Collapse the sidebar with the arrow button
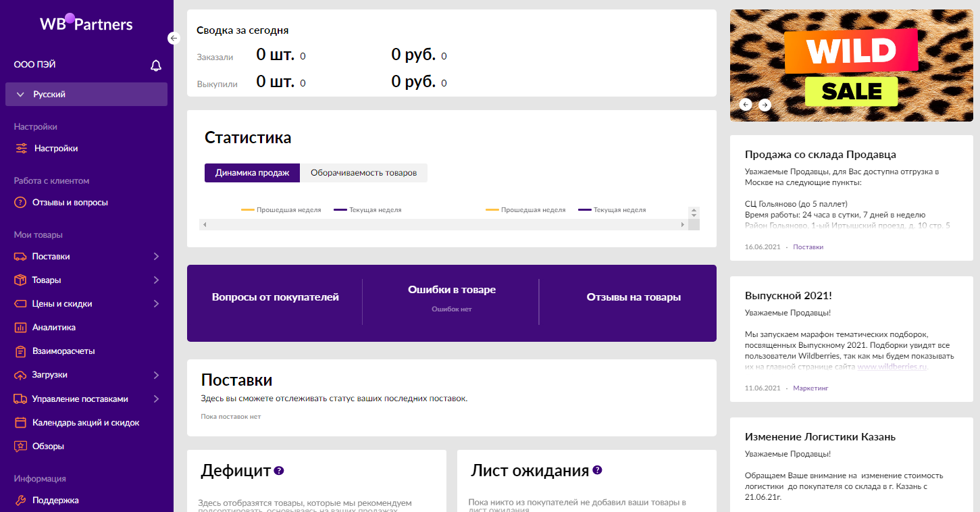Image resolution: width=980 pixels, height=512 pixels. (174, 39)
